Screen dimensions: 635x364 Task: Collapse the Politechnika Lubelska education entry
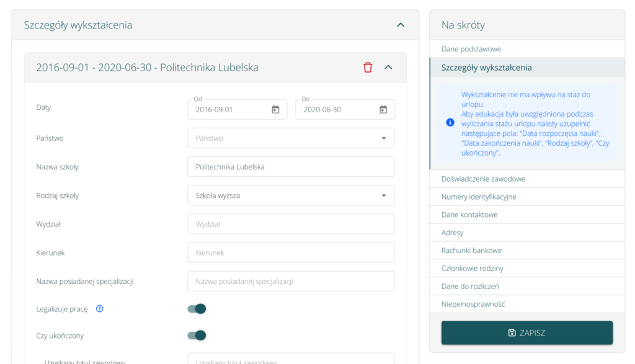point(389,68)
